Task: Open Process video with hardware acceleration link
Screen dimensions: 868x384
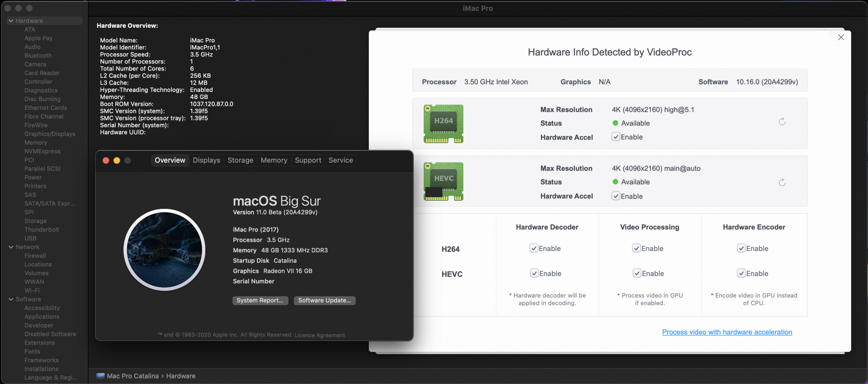Action: 727,332
